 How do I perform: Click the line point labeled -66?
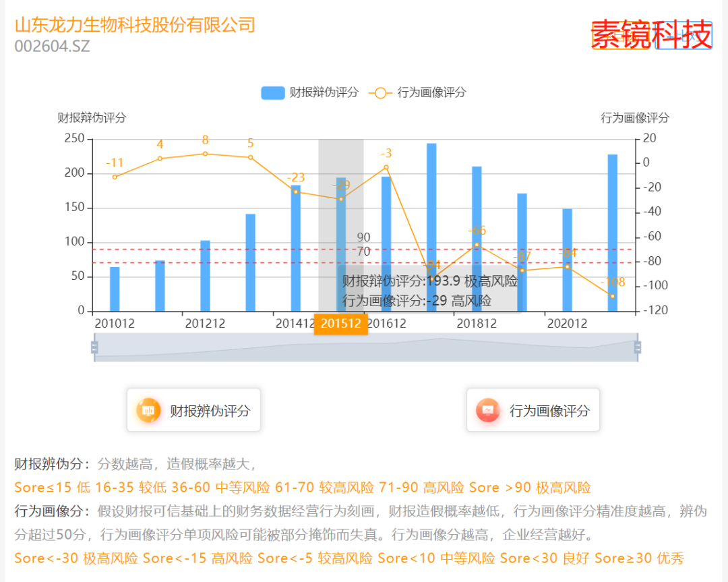coord(477,245)
